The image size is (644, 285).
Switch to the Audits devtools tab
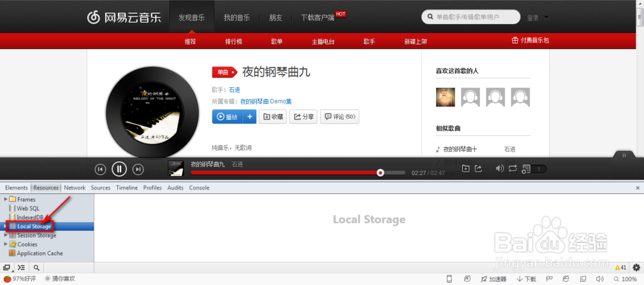click(175, 188)
